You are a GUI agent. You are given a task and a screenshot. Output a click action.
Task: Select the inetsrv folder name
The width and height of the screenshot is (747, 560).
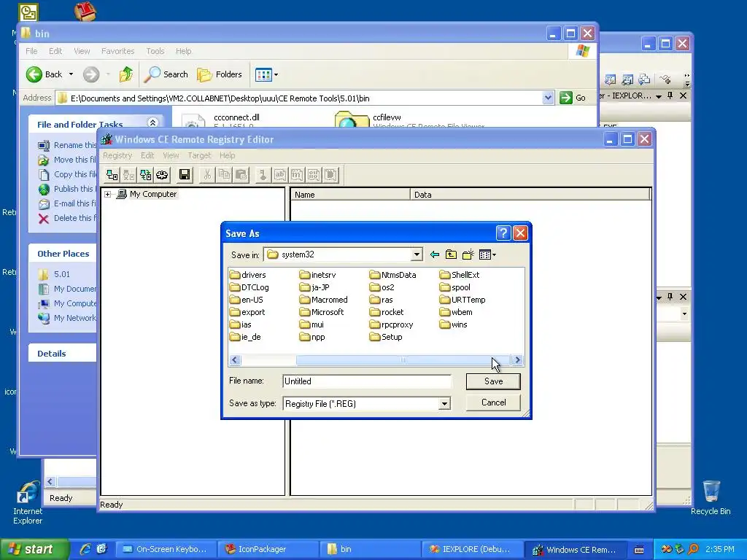point(323,275)
